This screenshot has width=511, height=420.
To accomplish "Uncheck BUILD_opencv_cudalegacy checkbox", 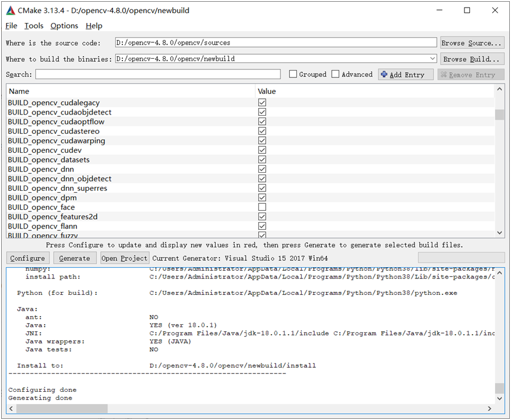I will coord(262,103).
